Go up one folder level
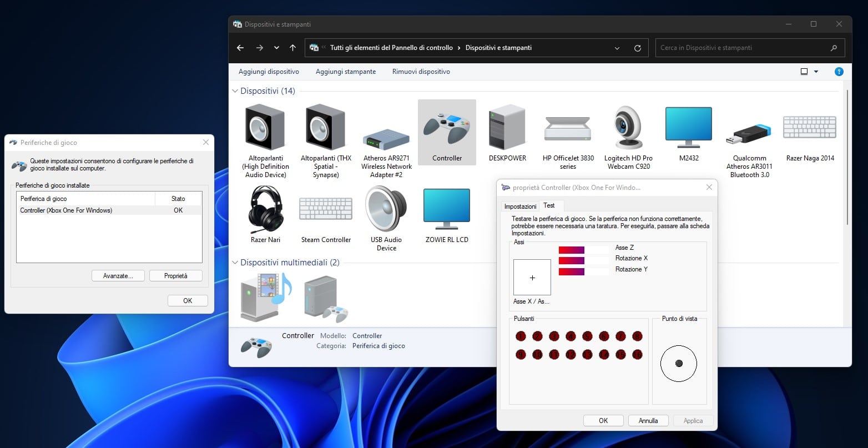This screenshot has width=868, height=448. (x=292, y=48)
